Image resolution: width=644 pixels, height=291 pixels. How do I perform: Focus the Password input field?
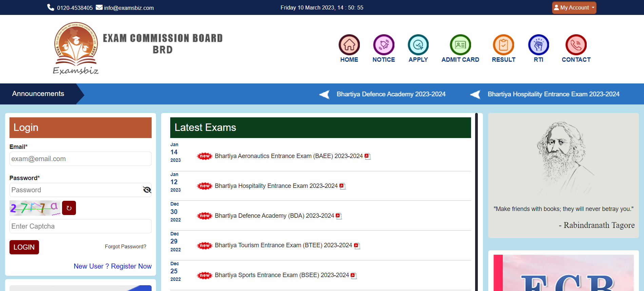pyautogui.click(x=80, y=190)
